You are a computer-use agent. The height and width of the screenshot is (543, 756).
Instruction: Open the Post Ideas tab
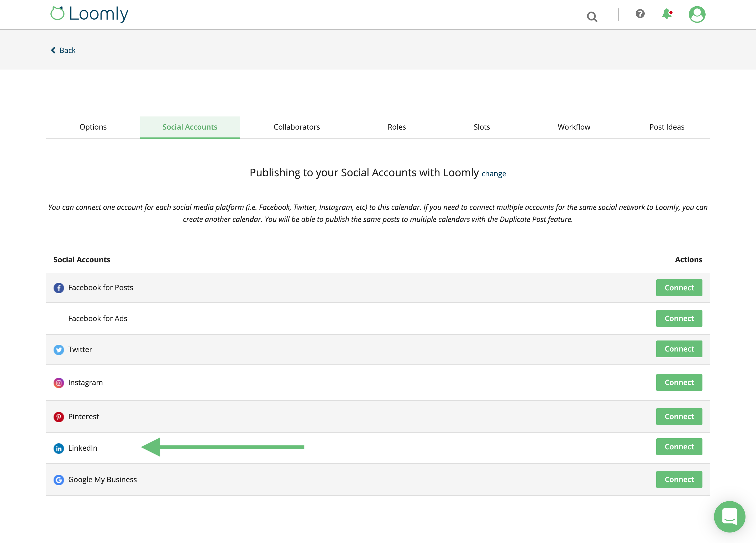tap(667, 127)
